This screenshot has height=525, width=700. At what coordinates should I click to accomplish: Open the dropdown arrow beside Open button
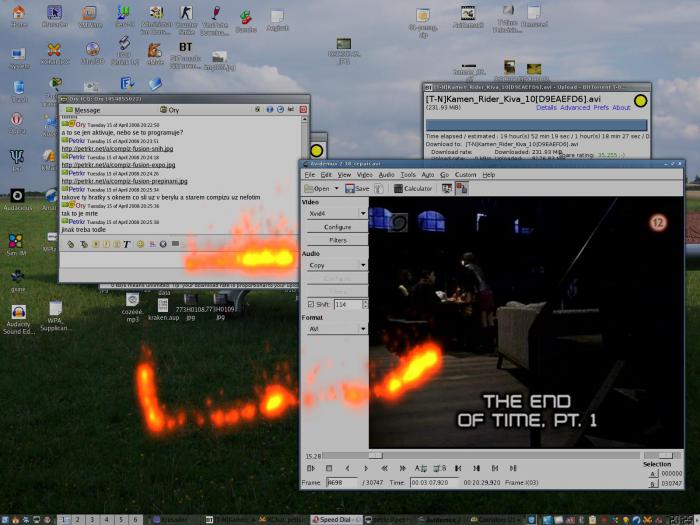pos(337,188)
